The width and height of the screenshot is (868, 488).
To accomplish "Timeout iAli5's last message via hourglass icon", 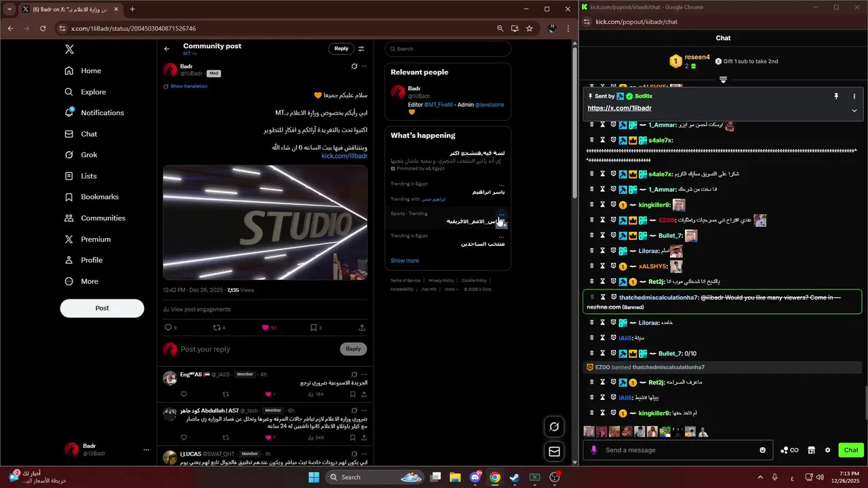I will 602,397.
